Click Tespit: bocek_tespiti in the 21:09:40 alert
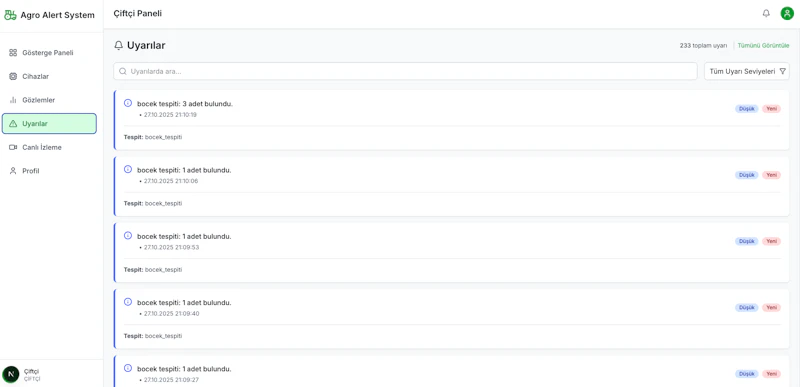Image resolution: width=800 pixels, height=387 pixels. pos(153,336)
